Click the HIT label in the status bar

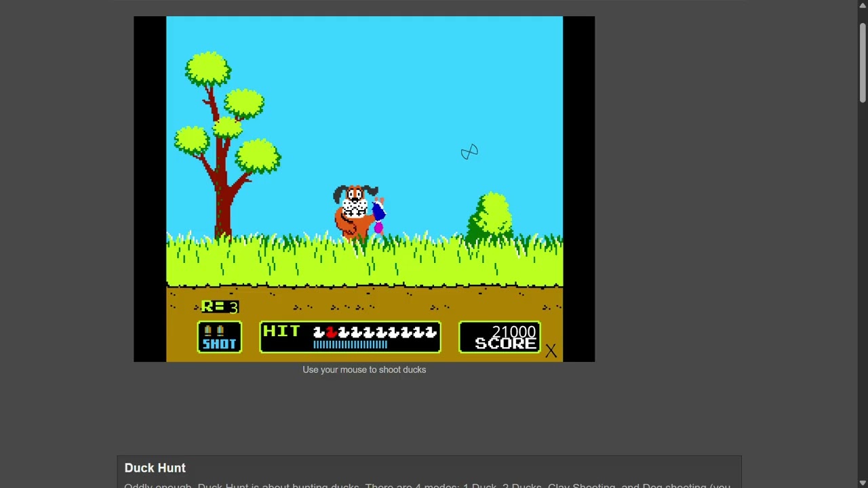pyautogui.click(x=281, y=331)
